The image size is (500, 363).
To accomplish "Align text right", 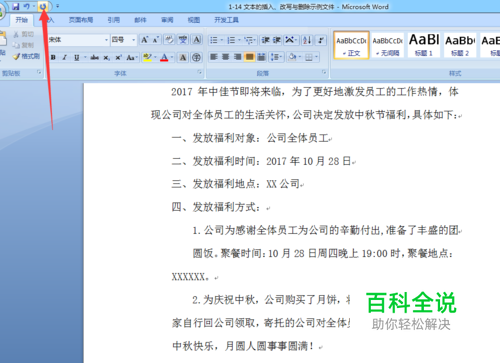I will coord(237,57).
